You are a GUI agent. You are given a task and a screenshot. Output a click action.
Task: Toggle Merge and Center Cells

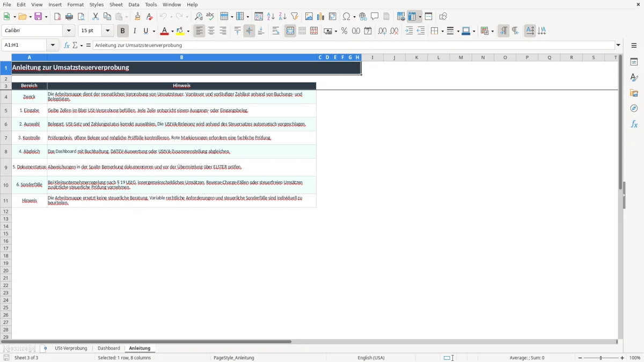(x=290, y=31)
